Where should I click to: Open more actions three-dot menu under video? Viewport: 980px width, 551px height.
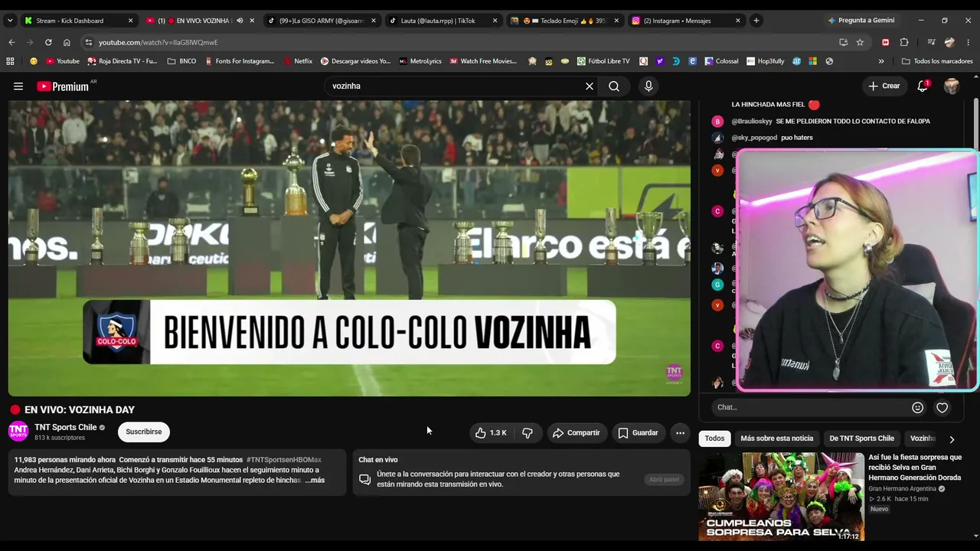click(680, 433)
